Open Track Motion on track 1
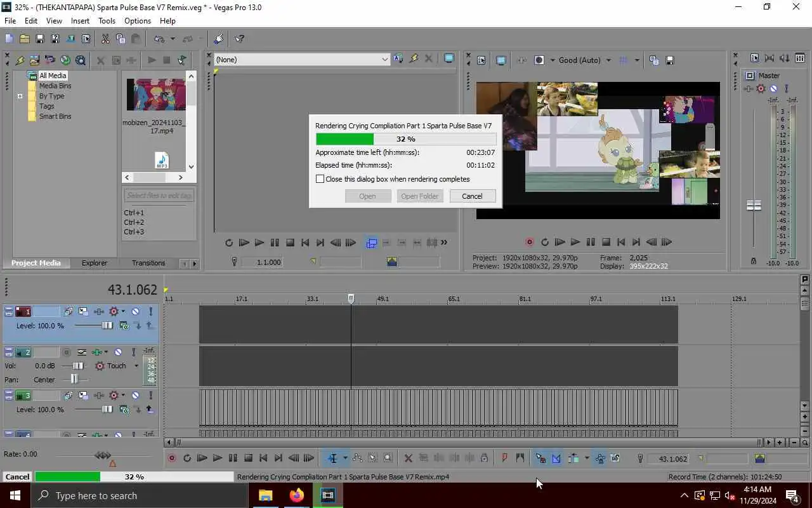This screenshot has width=812, height=508. [x=83, y=311]
